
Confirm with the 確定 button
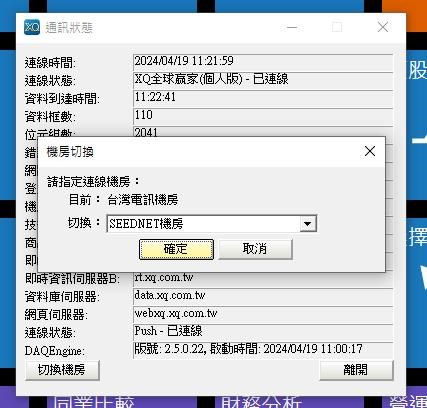pyautogui.click(x=176, y=249)
